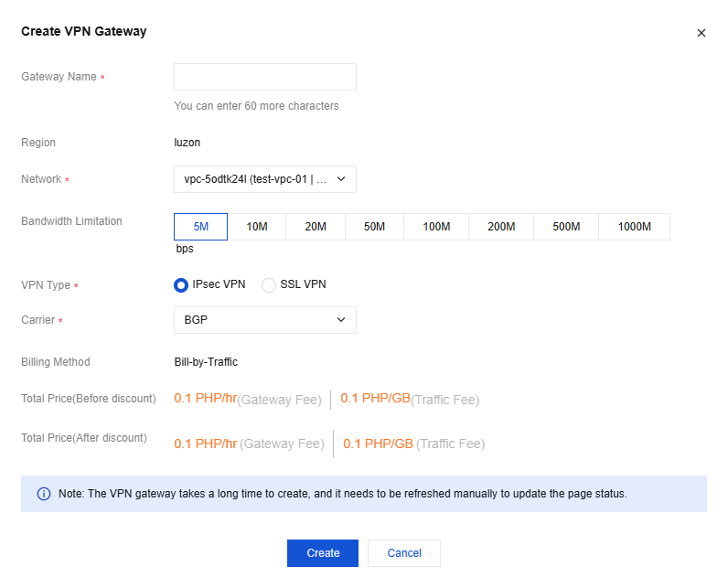The width and height of the screenshot is (728, 588).
Task: Click the 'Bill-by-Traffic' billing method text
Action: click(x=206, y=362)
